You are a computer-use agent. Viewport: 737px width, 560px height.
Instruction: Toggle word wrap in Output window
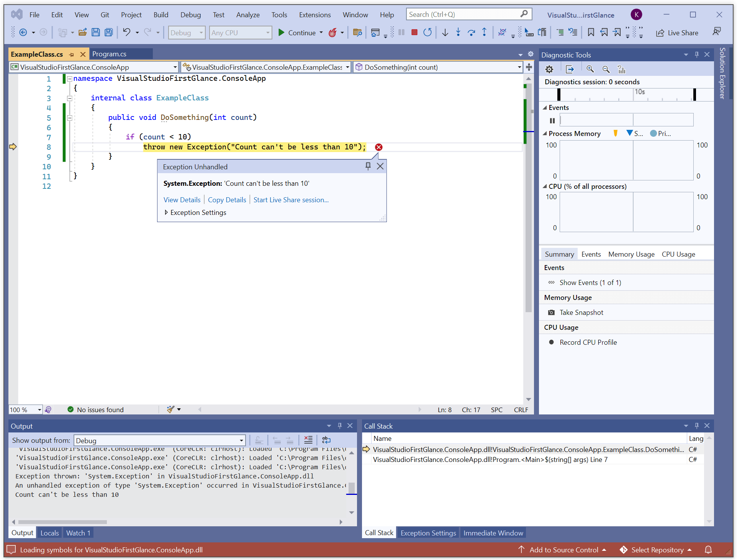(326, 440)
